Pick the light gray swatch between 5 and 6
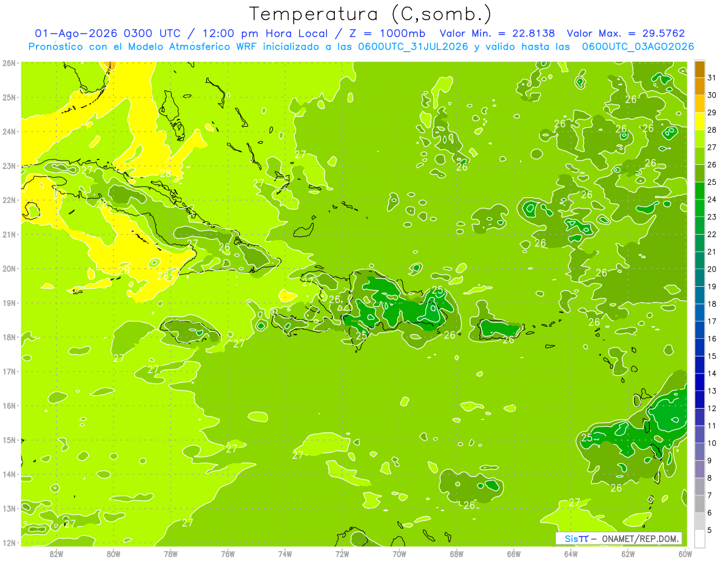Screen dimensions: 728x562 699,521
